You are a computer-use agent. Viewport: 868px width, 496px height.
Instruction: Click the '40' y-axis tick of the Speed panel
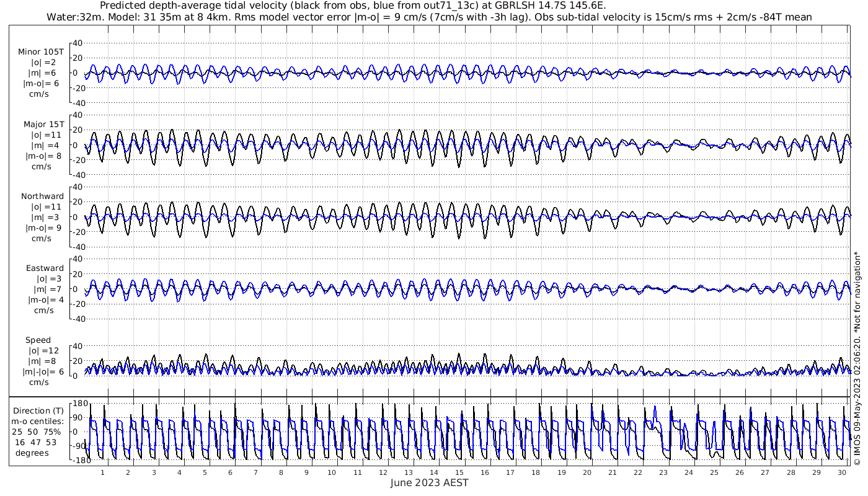pyautogui.click(x=77, y=346)
